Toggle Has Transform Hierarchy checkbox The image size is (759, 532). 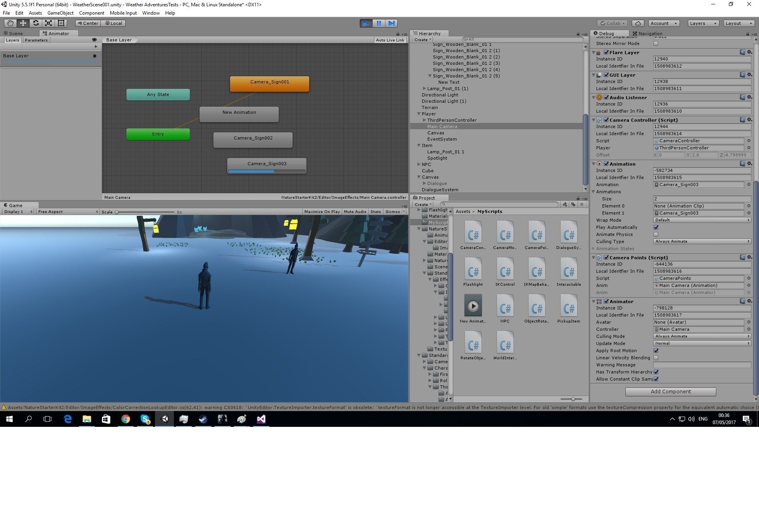point(656,372)
